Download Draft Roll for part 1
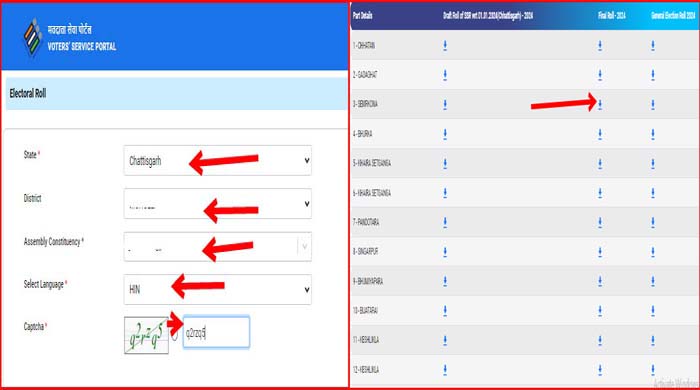 (x=445, y=46)
